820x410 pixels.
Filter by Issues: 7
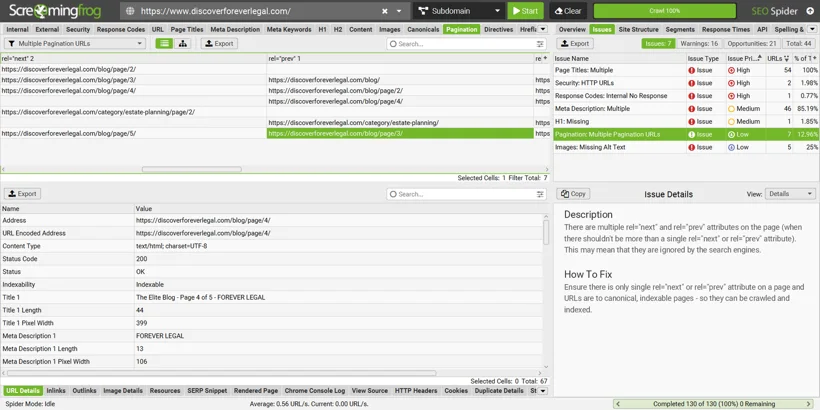point(658,44)
